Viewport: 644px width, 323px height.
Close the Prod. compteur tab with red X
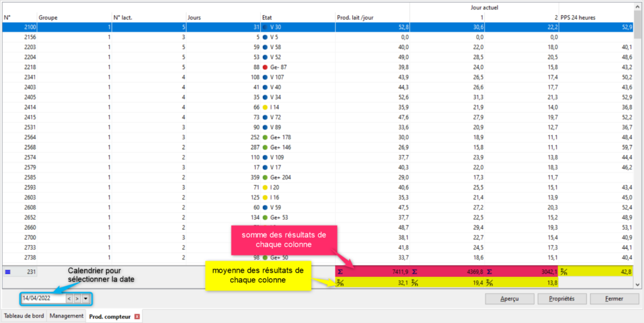136,316
